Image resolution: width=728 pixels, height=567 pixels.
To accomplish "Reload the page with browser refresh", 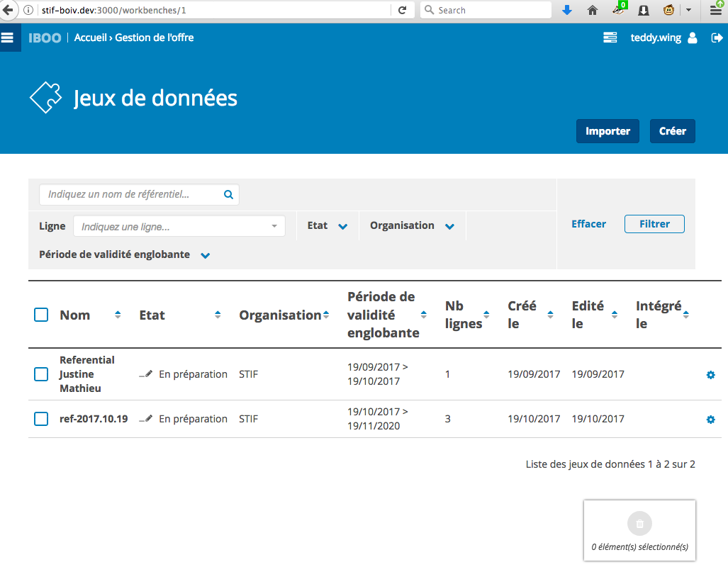I will click(x=403, y=10).
